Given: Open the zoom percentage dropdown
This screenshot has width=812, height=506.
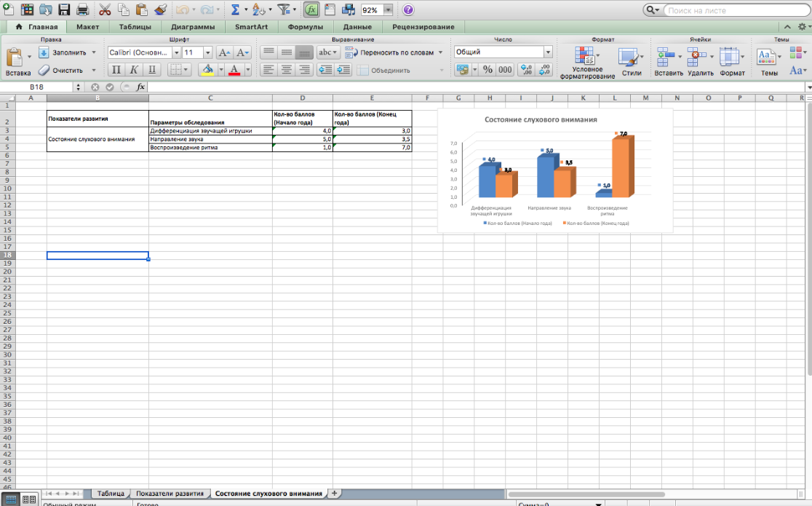Looking at the screenshot, I should [x=388, y=10].
